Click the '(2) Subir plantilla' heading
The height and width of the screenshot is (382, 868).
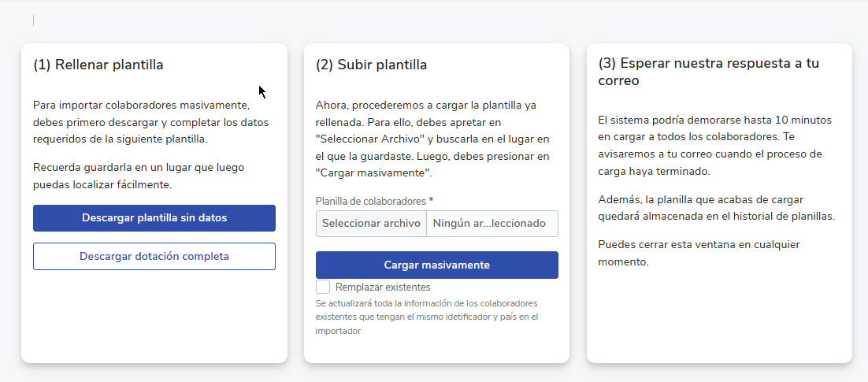click(371, 65)
